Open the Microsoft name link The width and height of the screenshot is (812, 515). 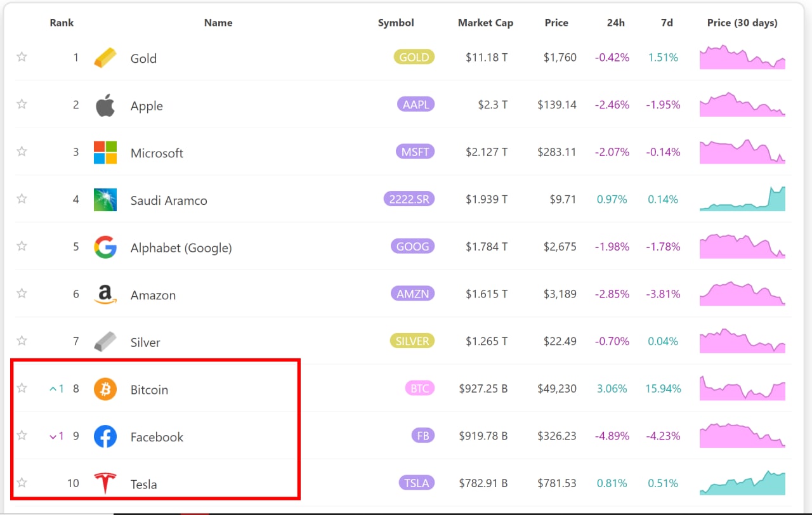tap(157, 153)
